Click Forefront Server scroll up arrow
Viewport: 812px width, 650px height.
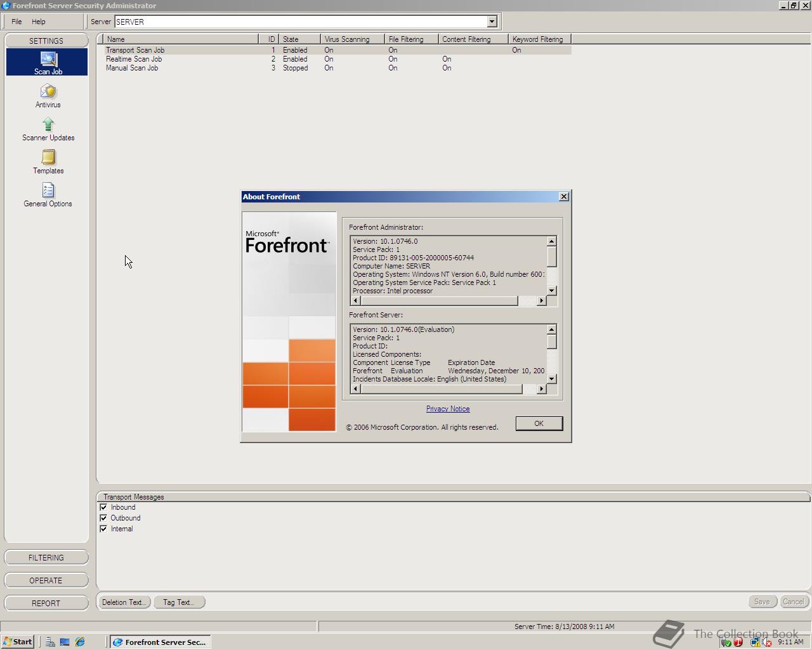[551, 329]
